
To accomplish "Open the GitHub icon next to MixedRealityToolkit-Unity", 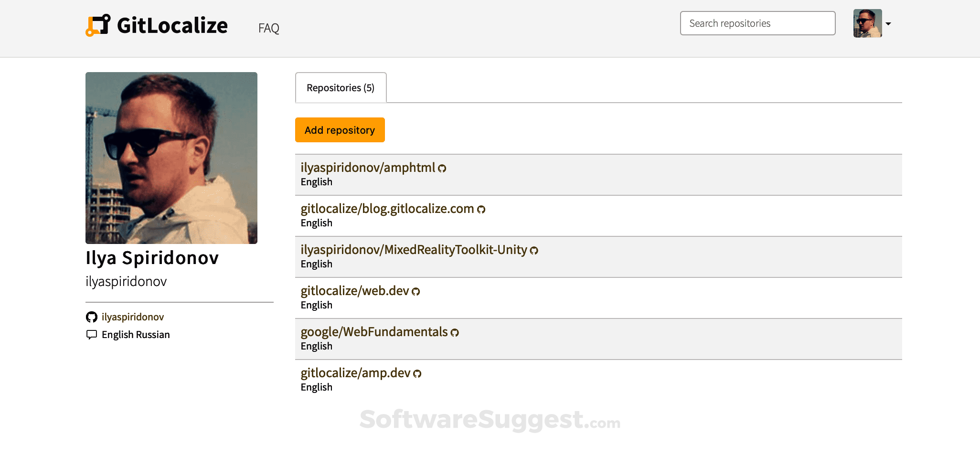I will pyautogui.click(x=533, y=250).
